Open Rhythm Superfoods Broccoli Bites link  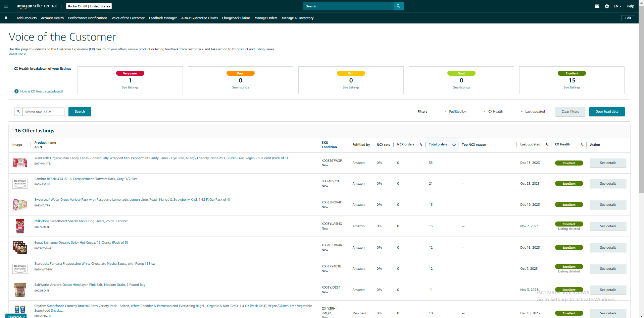tap(173, 308)
